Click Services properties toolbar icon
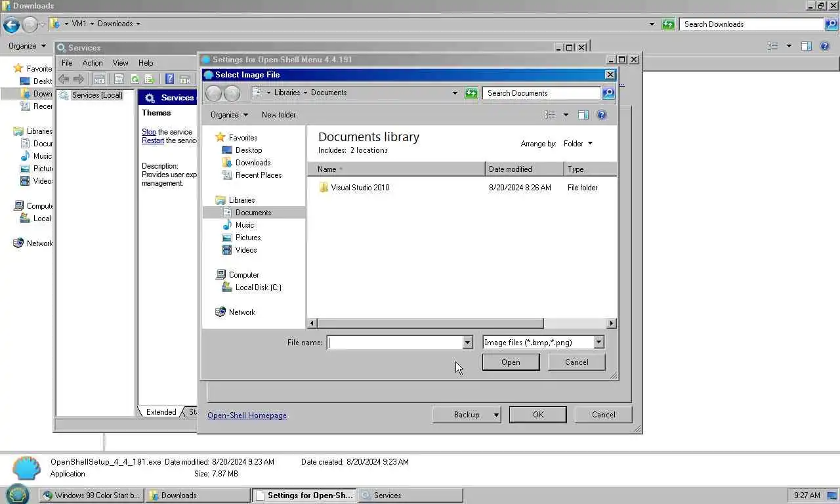 pyautogui.click(x=119, y=79)
